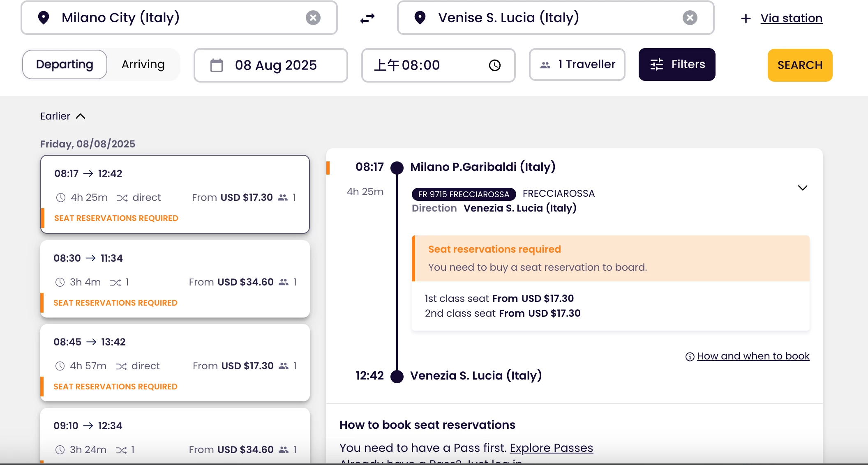The width and height of the screenshot is (868, 465).
Task: Click info icon beside How and when to book
Action: coord(690,357)
